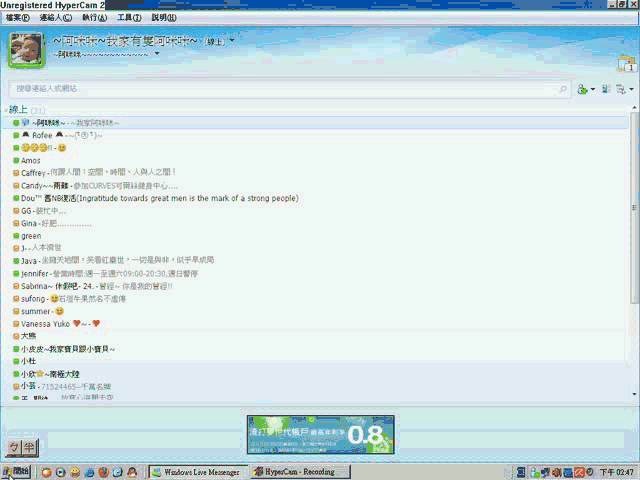Select contact Sabrina~

(x=93, y=286)
